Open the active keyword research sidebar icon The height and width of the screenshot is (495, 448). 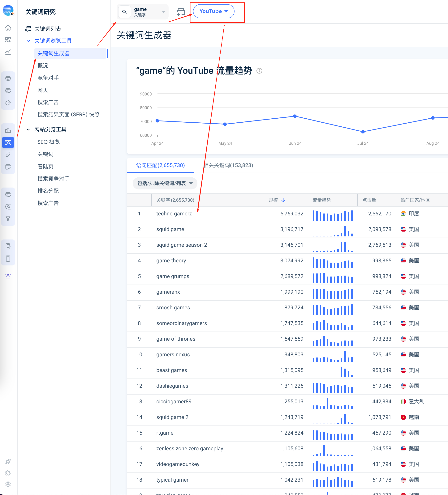[8, 142]
